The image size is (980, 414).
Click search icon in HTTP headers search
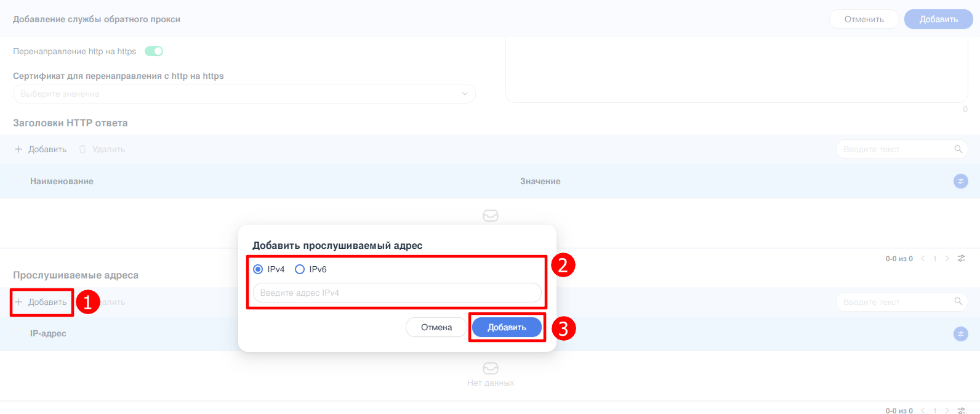click(958, 149)
